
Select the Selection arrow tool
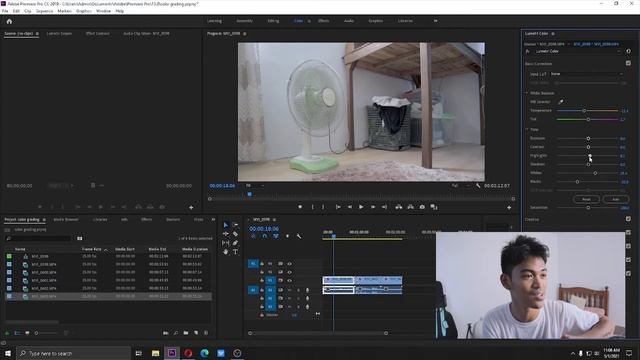tap(225, 224)
